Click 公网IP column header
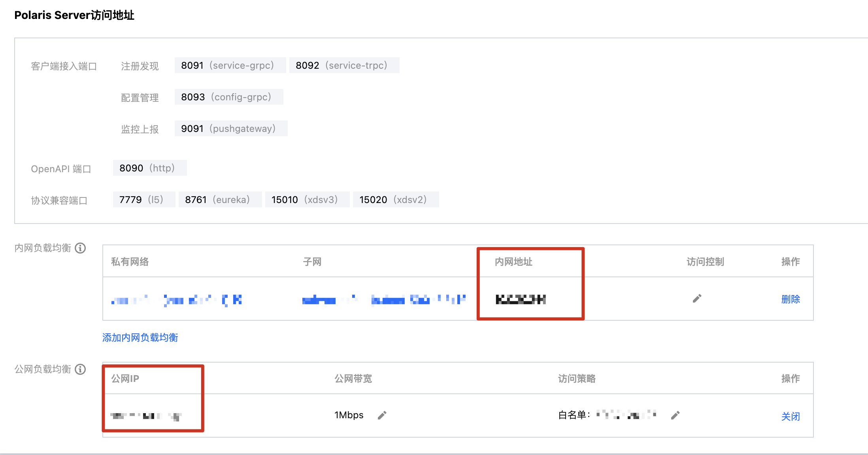Image resolution: width=868 pixels, height=455 pixels. 125,379
